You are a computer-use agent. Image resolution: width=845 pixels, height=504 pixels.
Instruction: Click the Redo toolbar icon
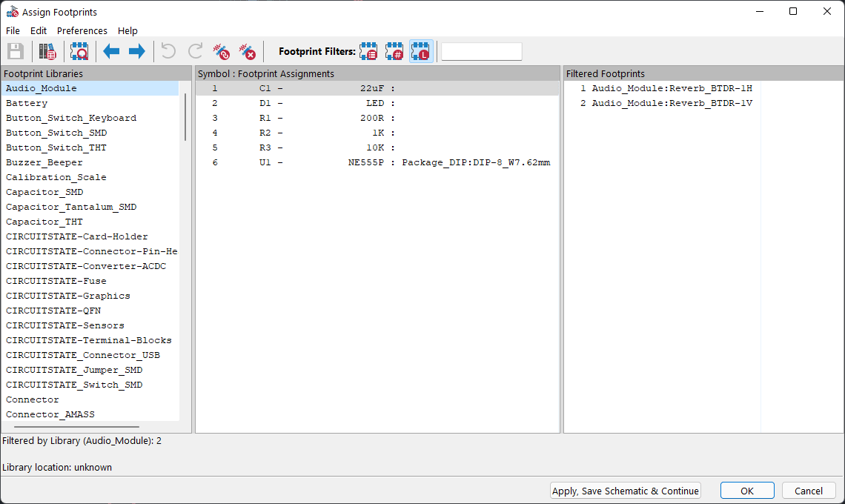(195, 52)
